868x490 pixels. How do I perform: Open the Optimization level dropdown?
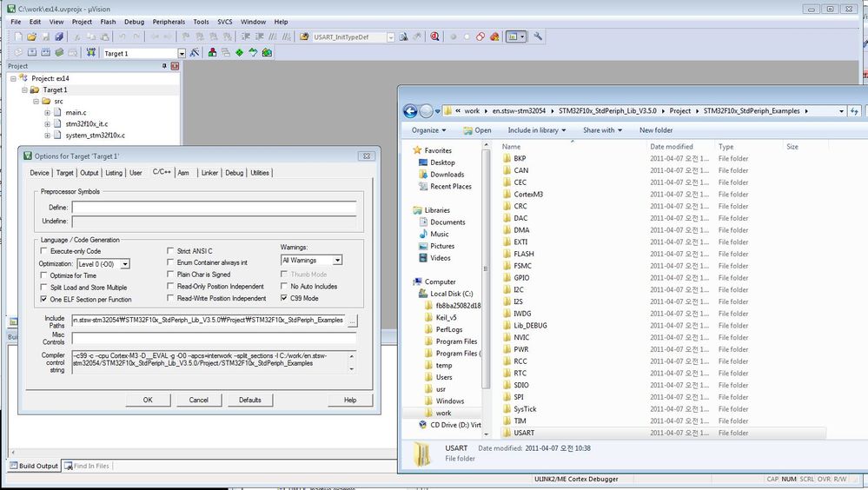pyautogui.click(x=126, y=264)
